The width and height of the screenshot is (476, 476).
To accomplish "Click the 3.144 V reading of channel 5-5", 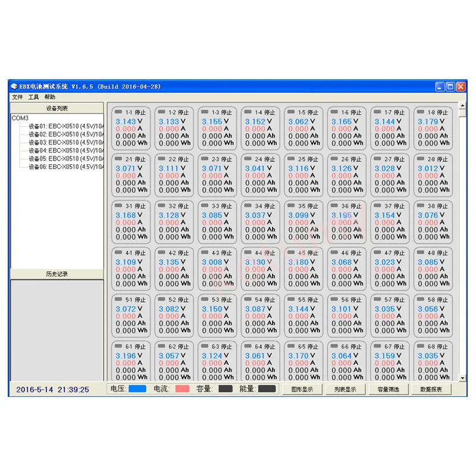I will 302,309.
